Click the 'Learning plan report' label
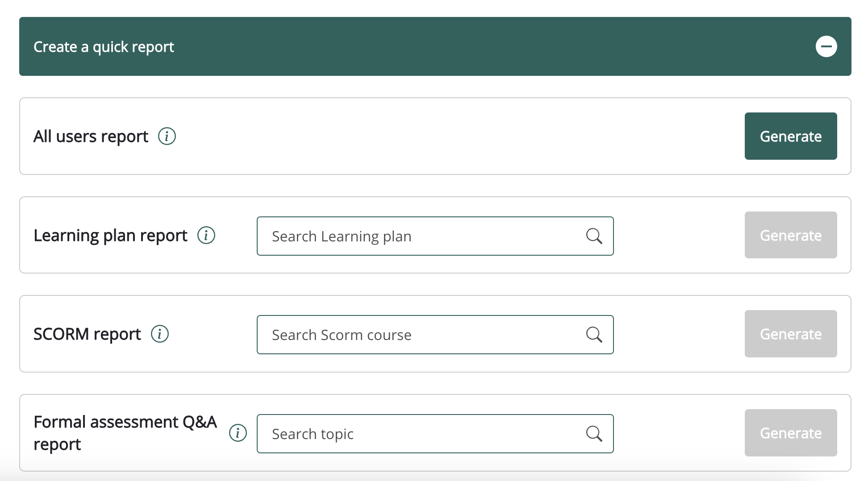 pyautogui.click(x=110, y=236)
